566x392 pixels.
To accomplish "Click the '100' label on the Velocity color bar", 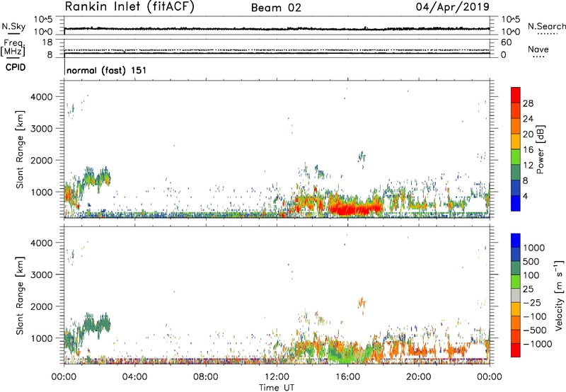I will (x=531, y=275).
